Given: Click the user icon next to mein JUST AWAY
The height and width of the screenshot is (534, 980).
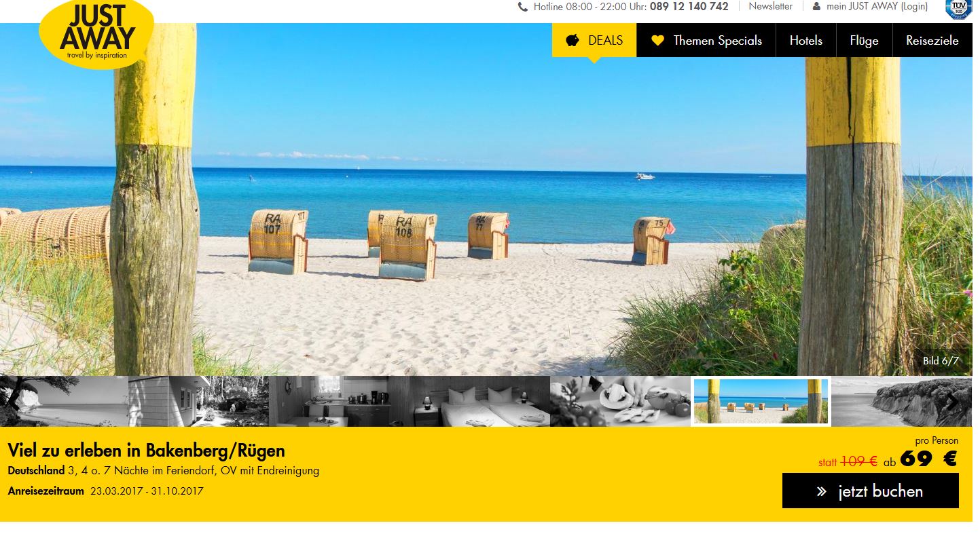Looking at the screenshot, I should 816,6.
